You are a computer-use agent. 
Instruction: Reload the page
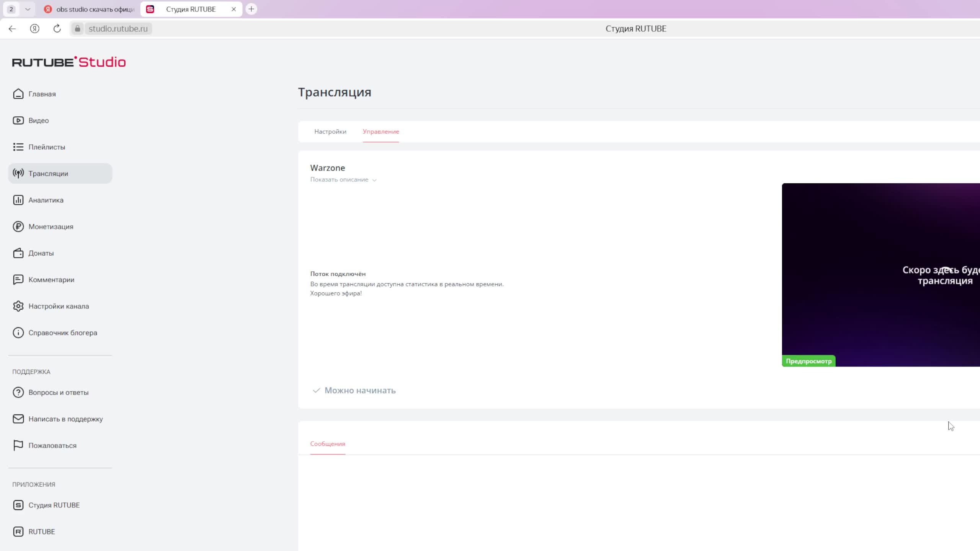point(57,29)
